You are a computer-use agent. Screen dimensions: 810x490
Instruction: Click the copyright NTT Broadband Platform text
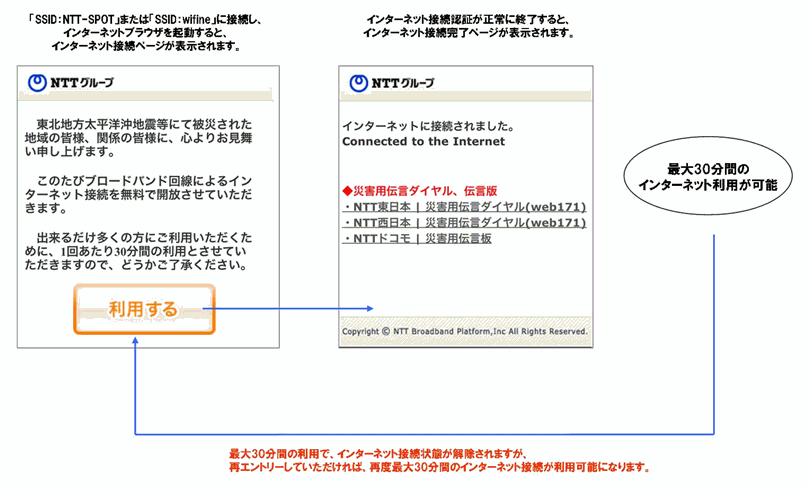tap(464, 331)
